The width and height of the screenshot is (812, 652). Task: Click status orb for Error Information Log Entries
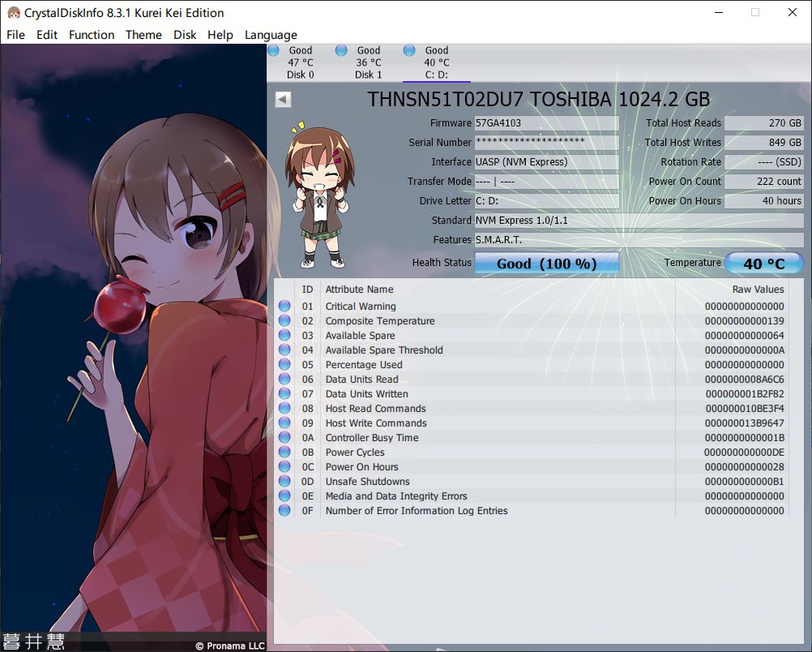pos(284,510)
